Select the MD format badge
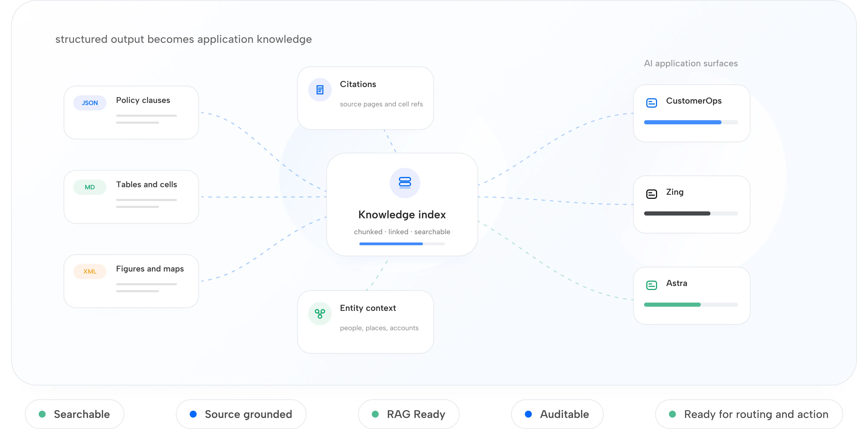This screenshot has height=429, width=868. pos(90,187)
